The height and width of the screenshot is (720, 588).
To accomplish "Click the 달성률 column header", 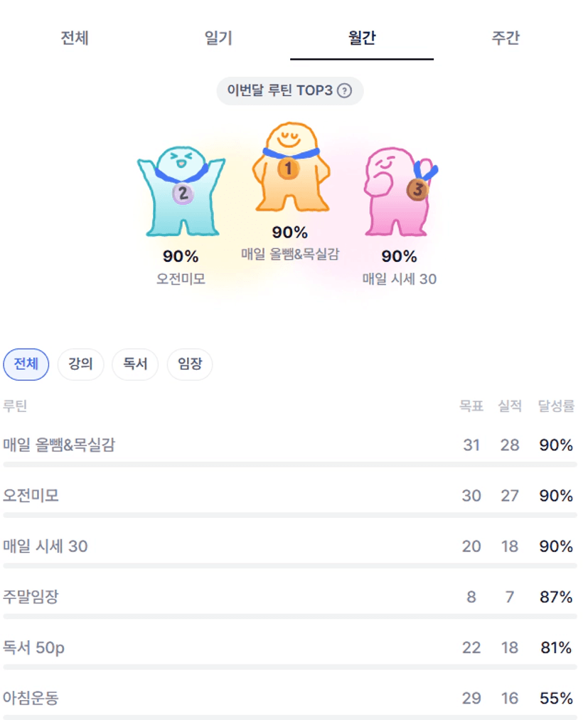I will [x=556, y=406].
